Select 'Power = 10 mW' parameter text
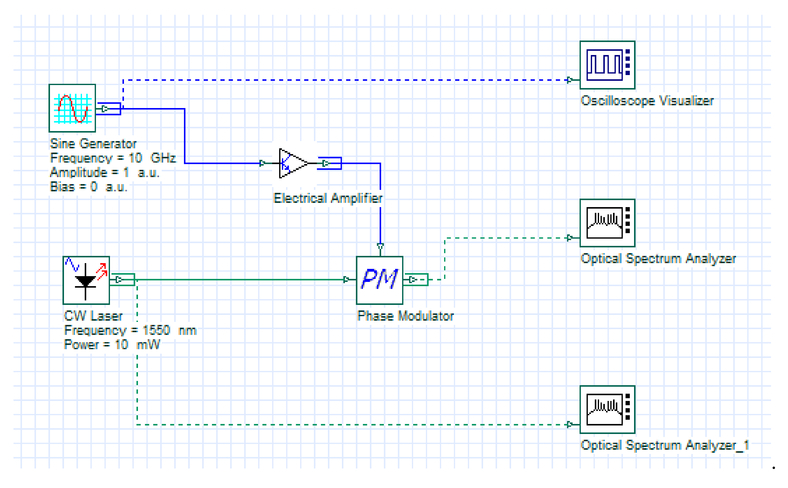The width and height of the screenshot is (788, 488). 112,345
